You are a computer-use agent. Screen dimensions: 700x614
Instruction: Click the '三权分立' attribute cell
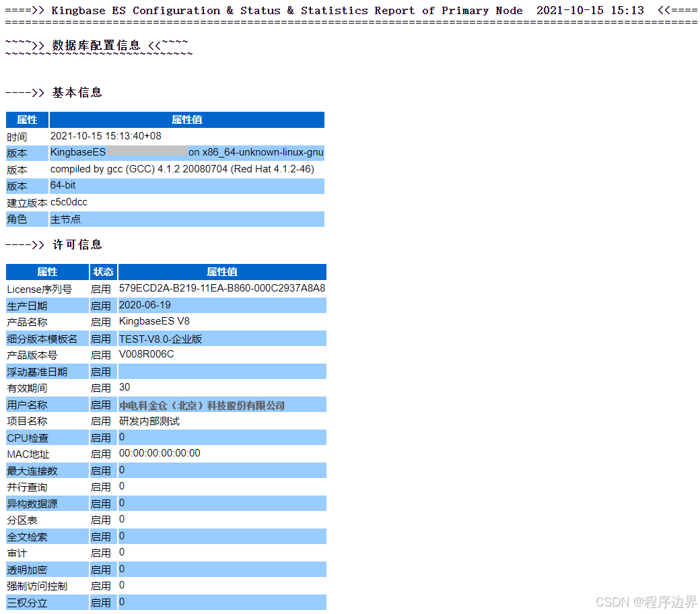click(x=47, y=603)
